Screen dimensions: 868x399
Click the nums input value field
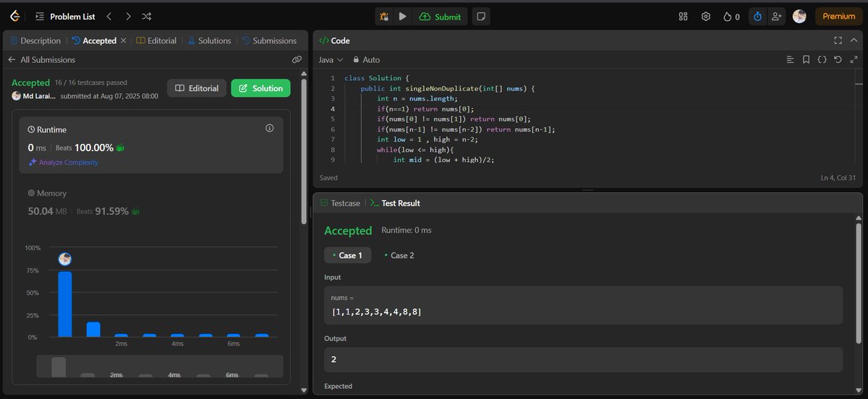pos(583,304)
